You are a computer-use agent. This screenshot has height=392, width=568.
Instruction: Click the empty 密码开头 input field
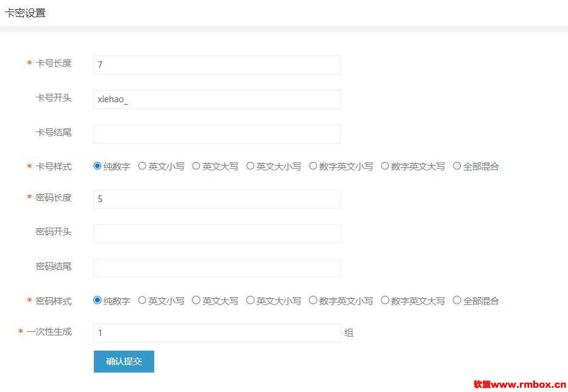click(217, 234)
